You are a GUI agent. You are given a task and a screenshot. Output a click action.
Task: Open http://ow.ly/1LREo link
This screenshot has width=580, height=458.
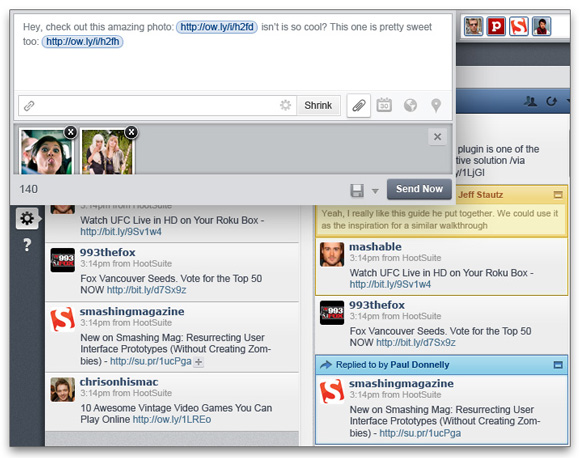pyautogui.click(x=172, y=420)
